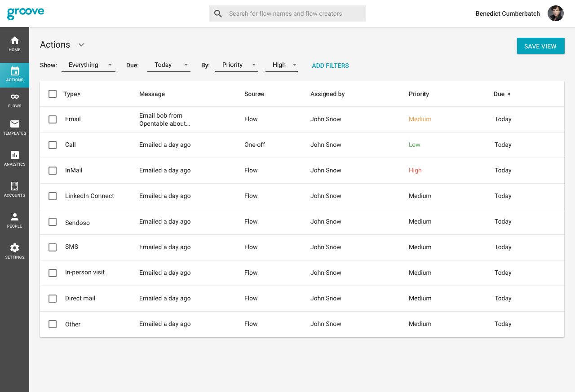Sort by Due column arrows
The height and width of the screenshot is (392, 575).
509,94
